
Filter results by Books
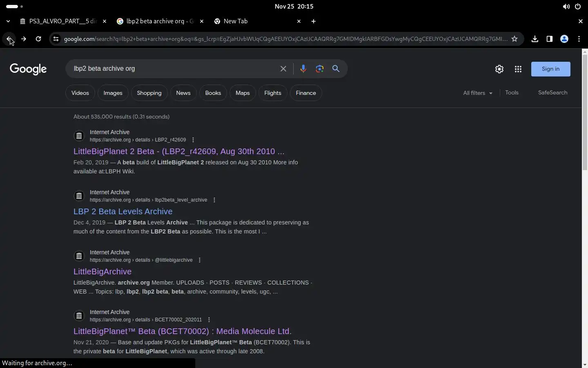(x=213, y=93)
